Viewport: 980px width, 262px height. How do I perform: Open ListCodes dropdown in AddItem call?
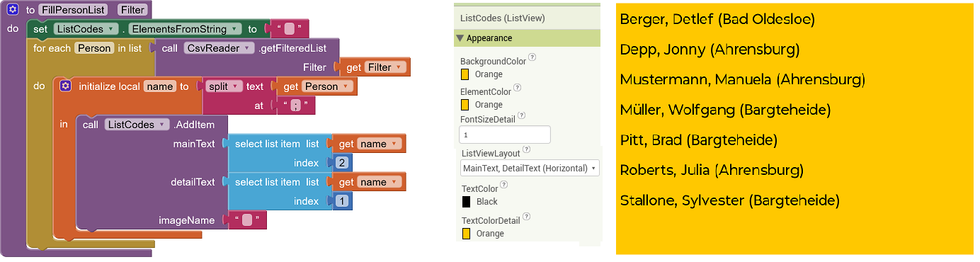point(137,125)
